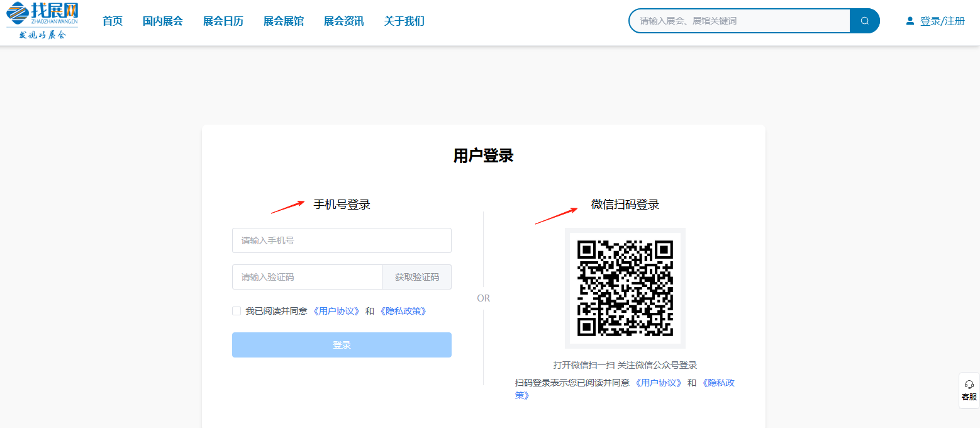Click 打开微信扫一扫 关注微信公众号登录 text
The width and height of the screenshot is (980, 428).
(625, 365)
